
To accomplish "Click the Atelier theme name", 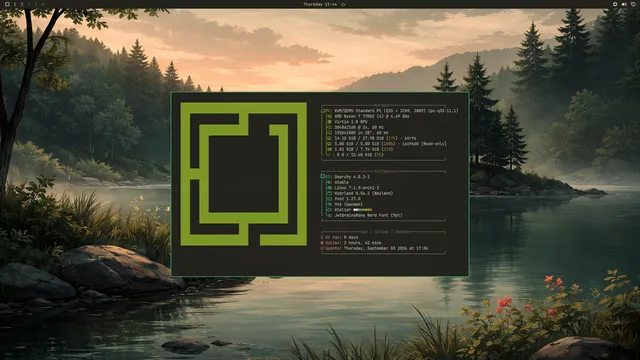I will [342, 210].
